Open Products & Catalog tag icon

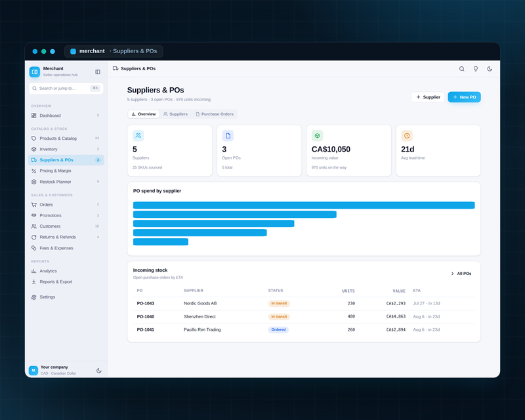pos(34,138)
